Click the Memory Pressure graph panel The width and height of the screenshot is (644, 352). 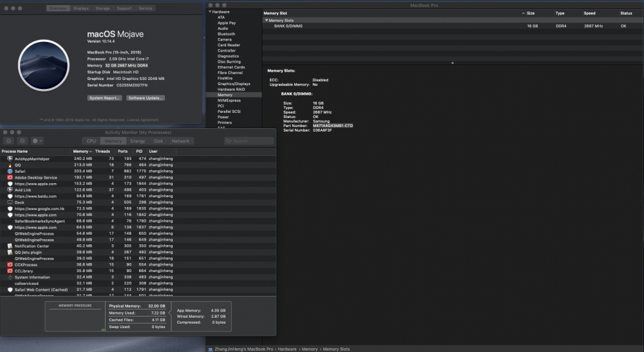[x=75, y=317]
